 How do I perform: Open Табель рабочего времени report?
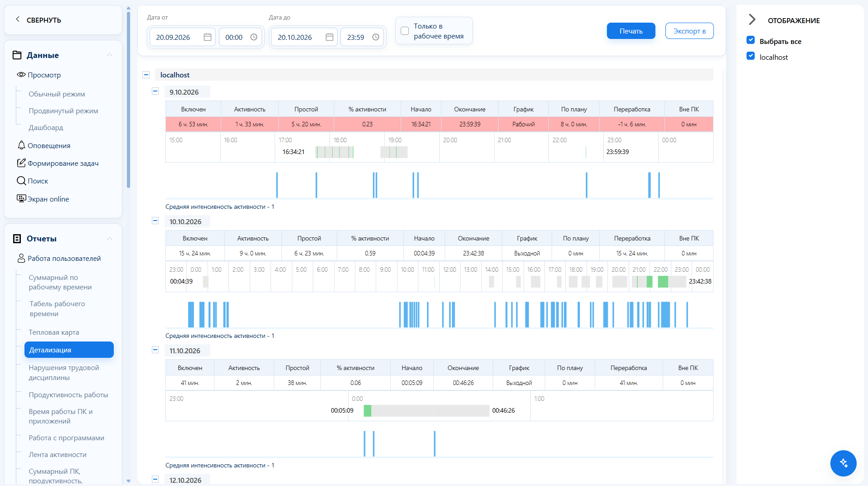(57, 308)
